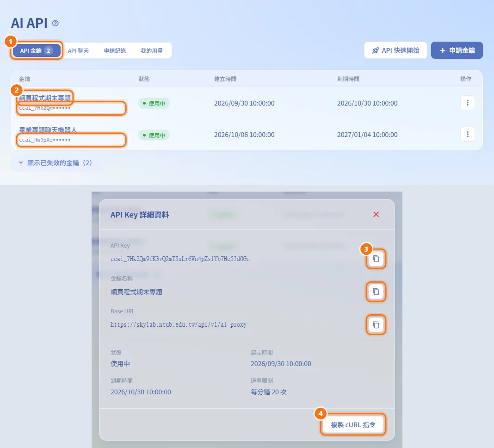Open actions menu for 畢業專題聊天機器人 key
The width and height of the screenshot is (494, 448).
click(x=468, y=134)
